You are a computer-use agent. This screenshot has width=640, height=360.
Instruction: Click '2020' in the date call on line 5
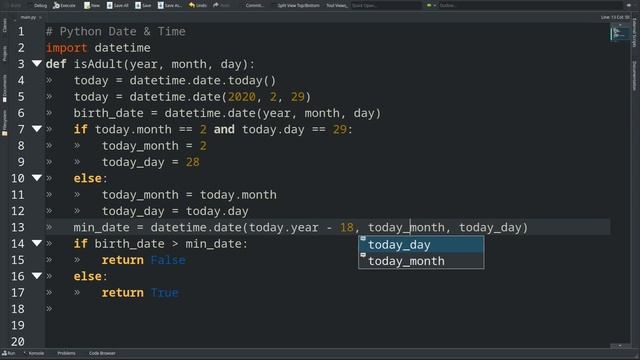[x=242, y=97]
